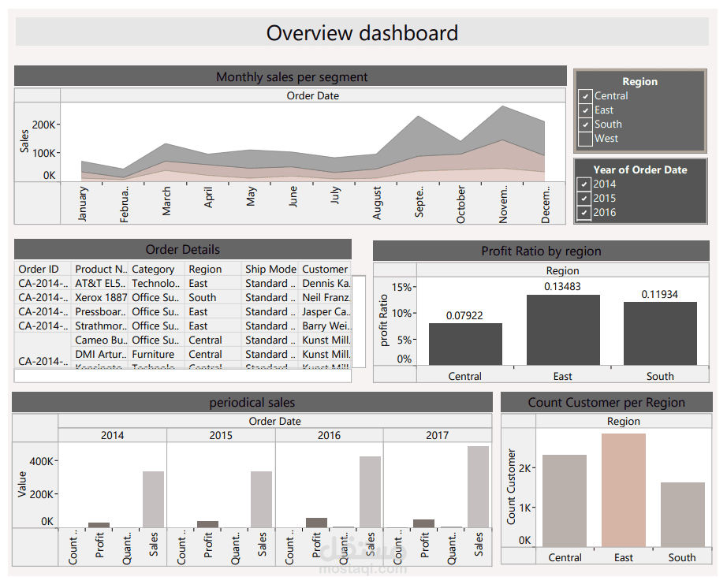Click the Category column header
This screenshot has height=588, width=727.
(x=157, y=270)
